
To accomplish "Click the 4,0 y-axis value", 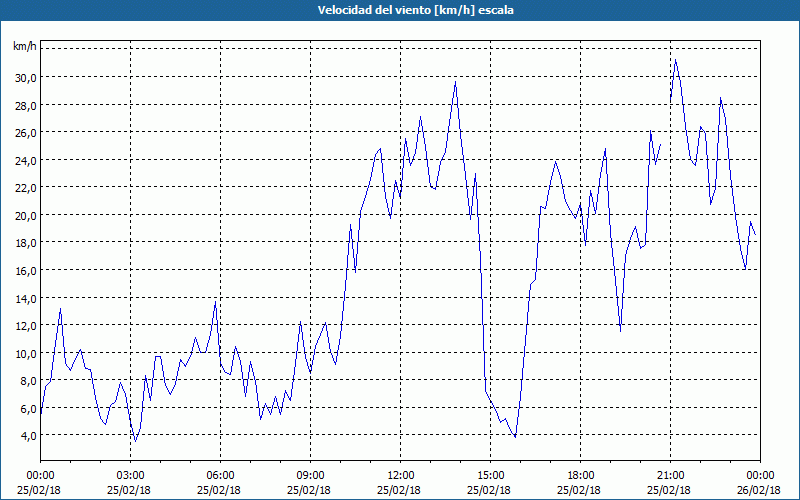I will pyautogui.click(x=29, y=436).
